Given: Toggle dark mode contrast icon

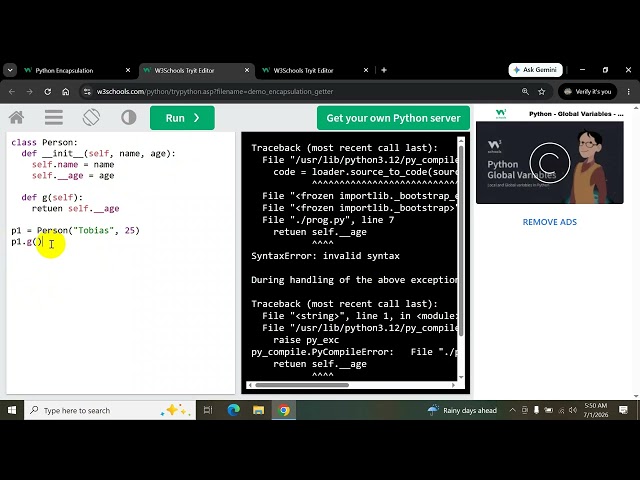Looking at the screenshot, I should coord(129,118).
